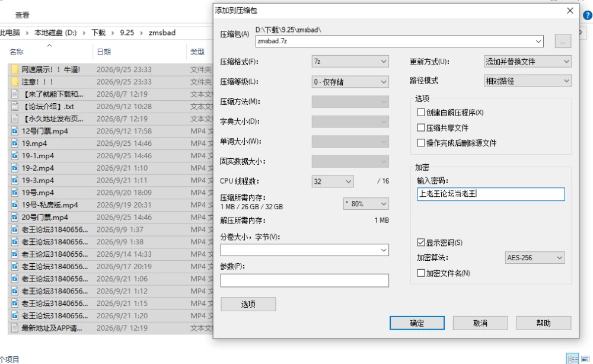The image size is (593, 364).
Task: Open the 80% memory usage dropdown
Action: pos(366,204)
